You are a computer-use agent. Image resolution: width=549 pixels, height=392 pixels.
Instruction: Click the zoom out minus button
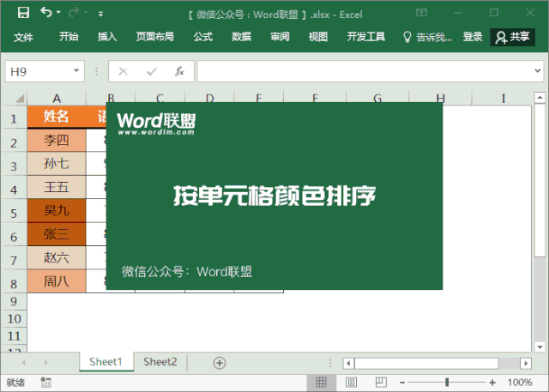pyautogui.click(x=402, y=383)
